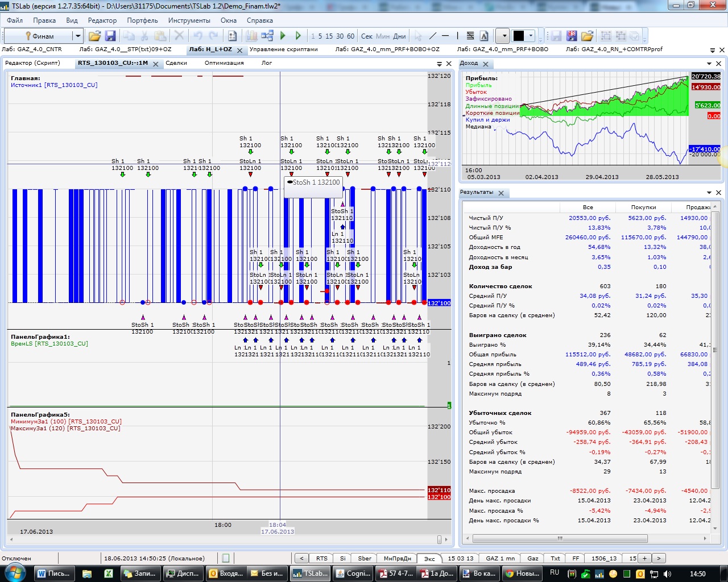Run the script with the first green play arrow

pyautogui.click(x=283, y=36)
